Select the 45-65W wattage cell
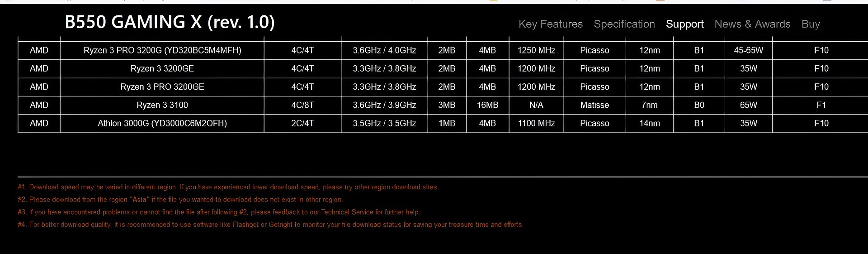The height and width of the screenshot is (254, 868). [748, 50]
